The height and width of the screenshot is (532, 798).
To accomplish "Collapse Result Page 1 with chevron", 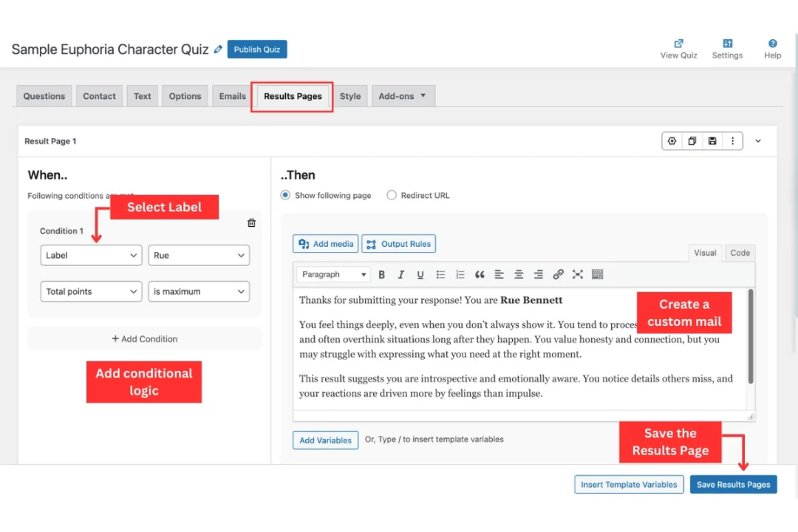I will [758, 141].
